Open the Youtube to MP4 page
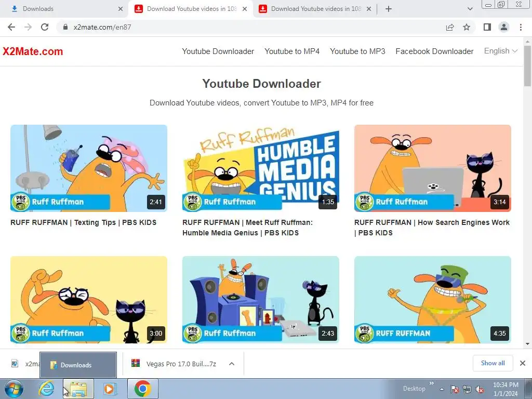This screenshot has height=399, width=532. pos(292,51)
